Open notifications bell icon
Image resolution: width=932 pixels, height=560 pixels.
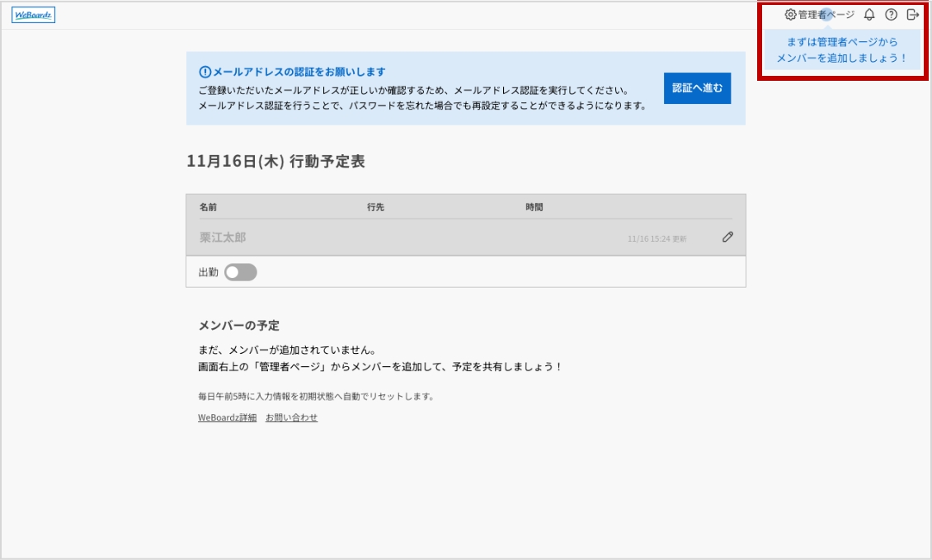869,15
